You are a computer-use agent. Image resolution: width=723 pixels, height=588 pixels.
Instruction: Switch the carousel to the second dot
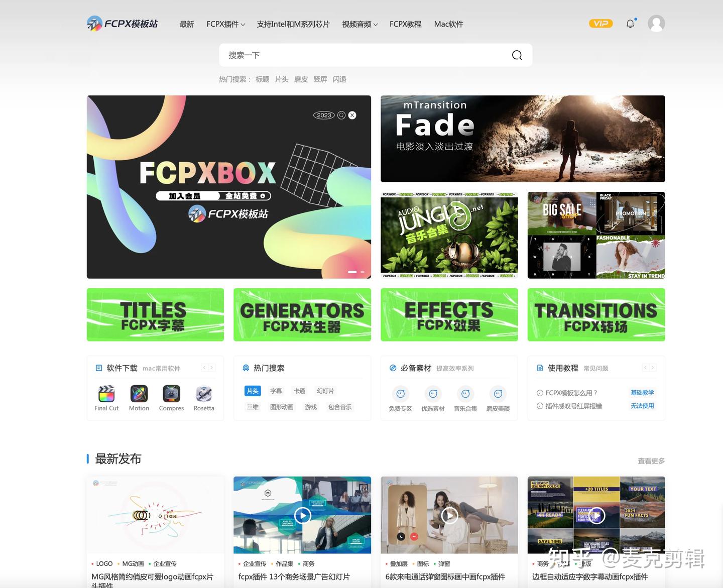pos(362,272)
